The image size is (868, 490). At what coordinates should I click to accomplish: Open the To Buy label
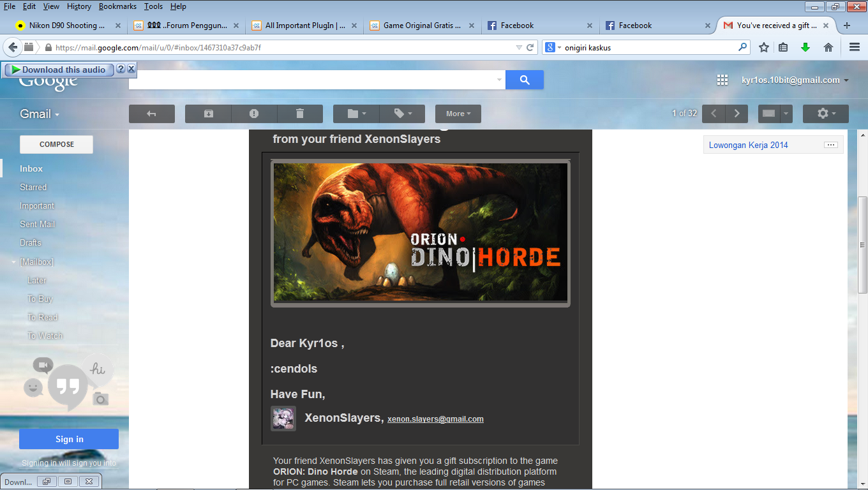[x=40, y=299]
